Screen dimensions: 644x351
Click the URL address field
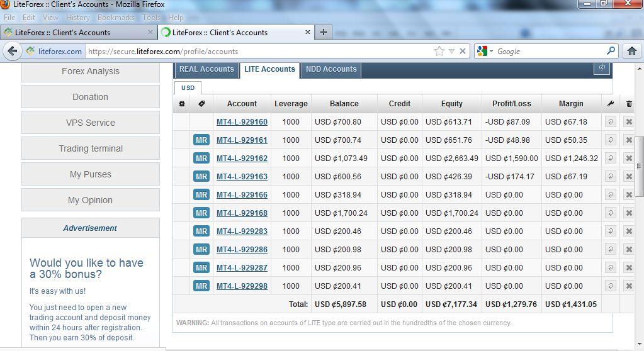pyautogui.click(x=259, y=52)
